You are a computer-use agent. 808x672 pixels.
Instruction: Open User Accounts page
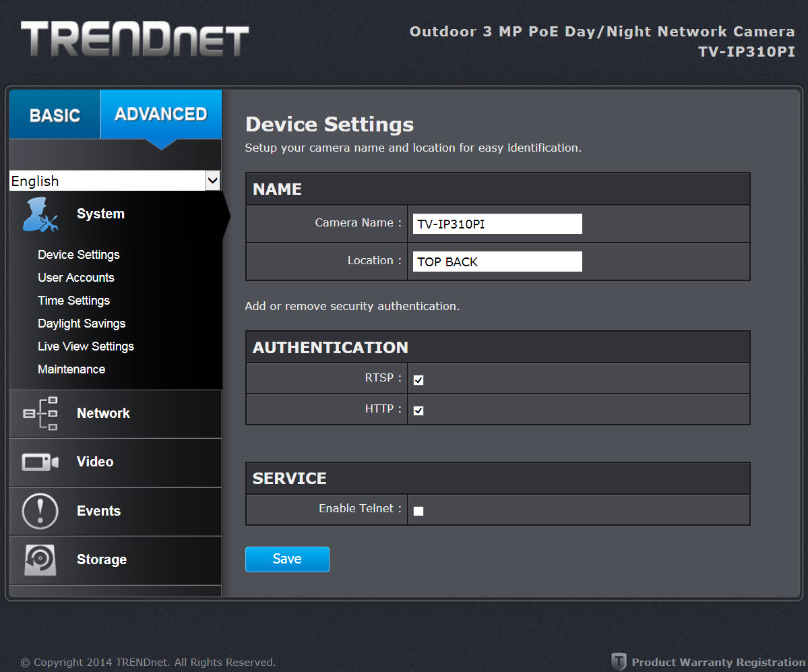pyautogui.click(x=75, y=277)
